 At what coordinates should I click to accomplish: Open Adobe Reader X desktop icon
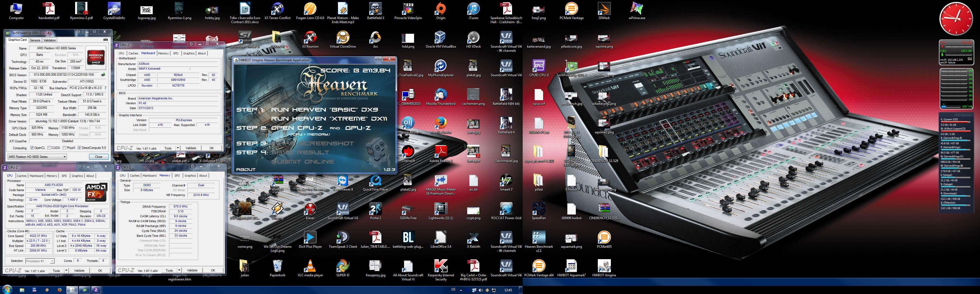(440, 154)
